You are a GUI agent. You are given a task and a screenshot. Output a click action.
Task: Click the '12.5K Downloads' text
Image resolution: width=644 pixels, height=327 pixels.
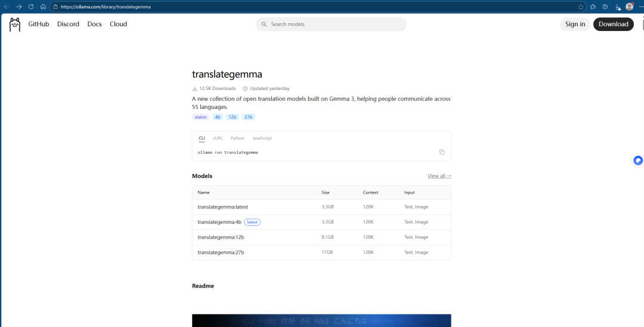coord(217,88)
